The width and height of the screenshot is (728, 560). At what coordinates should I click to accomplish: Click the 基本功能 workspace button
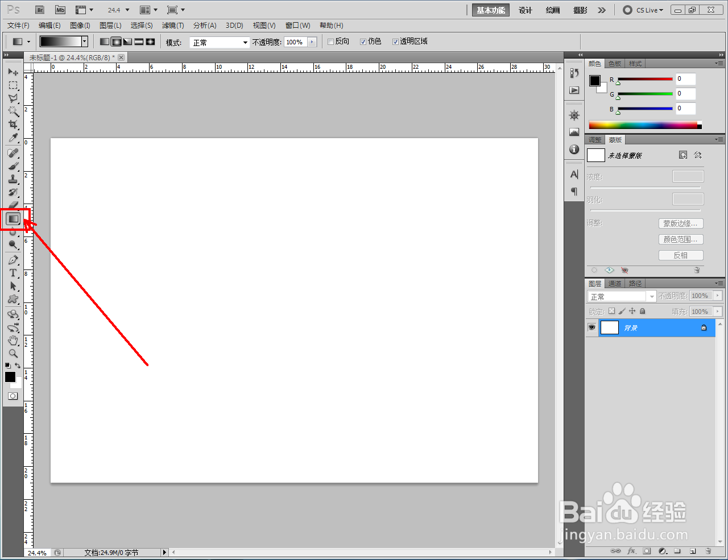pyautogui.click(x=491, y=10)
